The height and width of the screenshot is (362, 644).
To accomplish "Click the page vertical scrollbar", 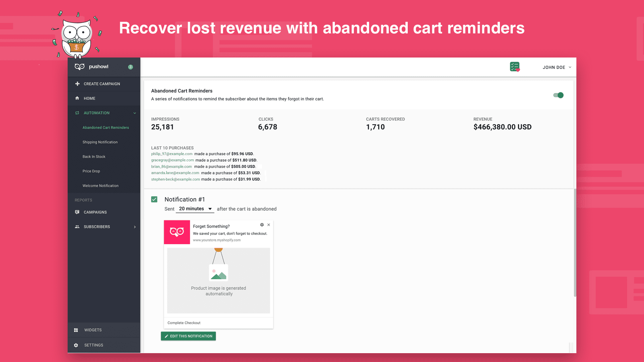I will [575, 243].
